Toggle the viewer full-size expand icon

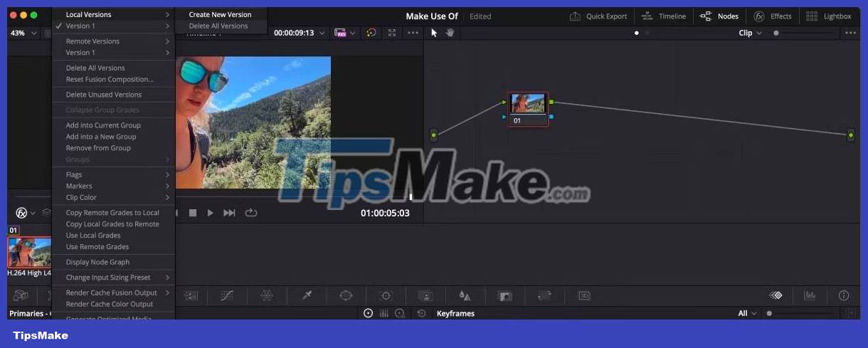(x=392, y=33)
